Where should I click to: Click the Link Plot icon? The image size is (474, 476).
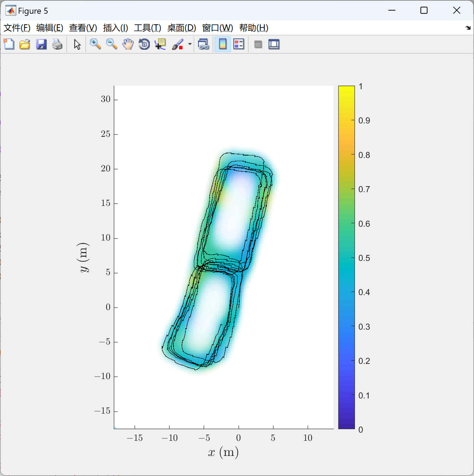click(x=203, y=44)
